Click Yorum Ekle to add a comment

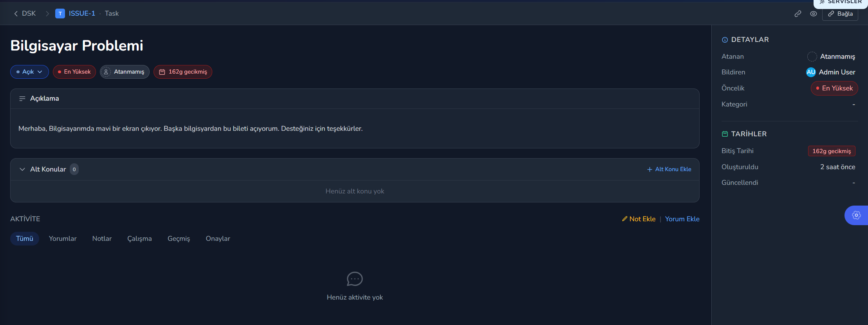682,219
